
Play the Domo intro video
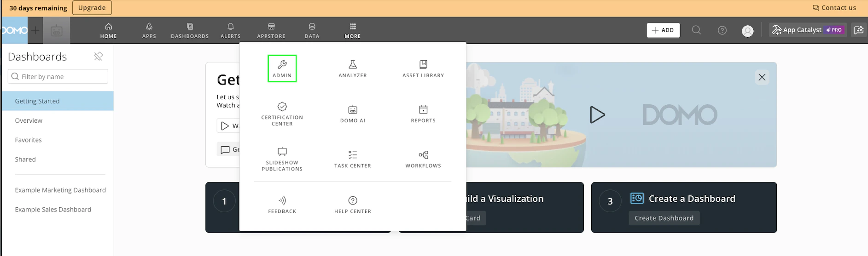click(x=597, y=114)
